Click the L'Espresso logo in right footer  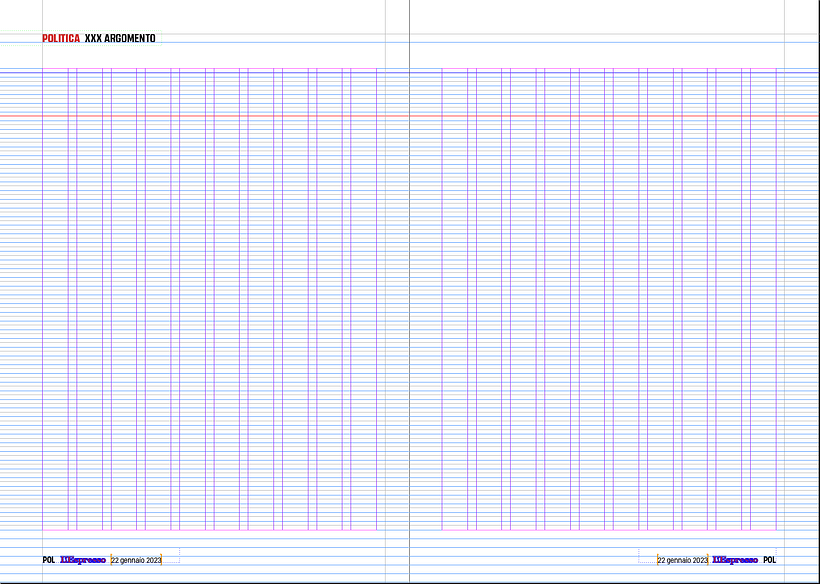click(x=735, y=560)
